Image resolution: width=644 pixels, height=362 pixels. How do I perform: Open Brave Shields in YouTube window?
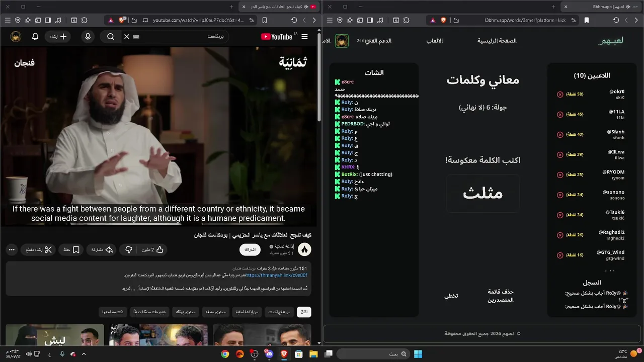pos(122,20)
